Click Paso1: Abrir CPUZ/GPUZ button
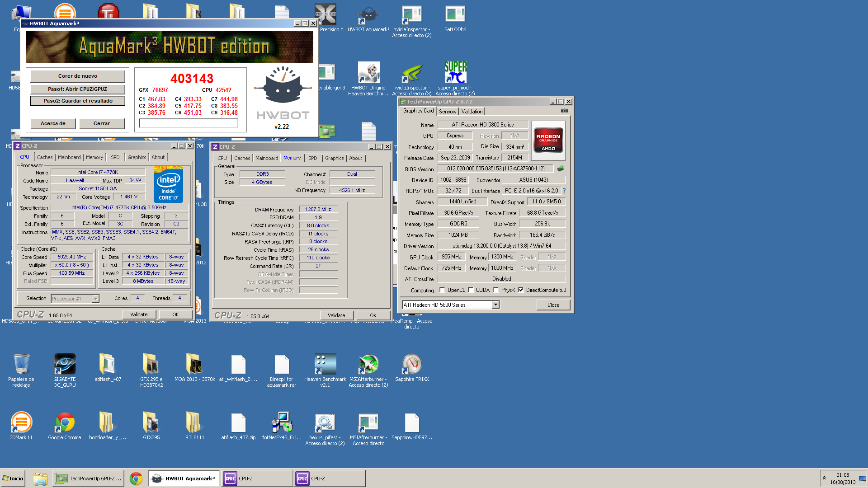Image resolution: width=868 pixels, height=488 pixels. coord(78,89)
